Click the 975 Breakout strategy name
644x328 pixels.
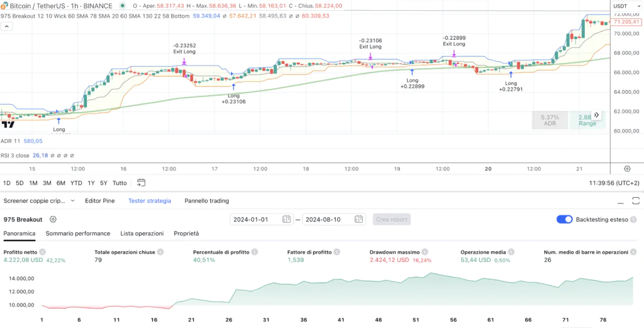click(x=23, y=220)
